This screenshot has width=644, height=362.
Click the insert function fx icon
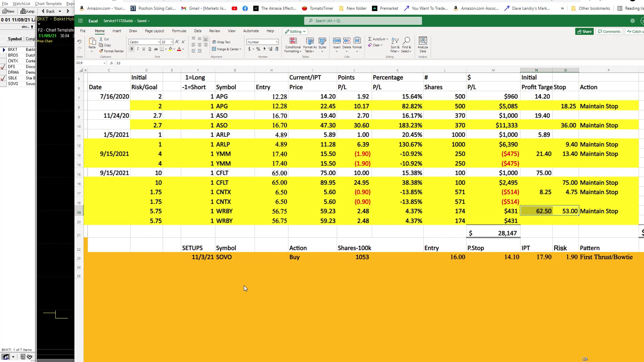111,63
